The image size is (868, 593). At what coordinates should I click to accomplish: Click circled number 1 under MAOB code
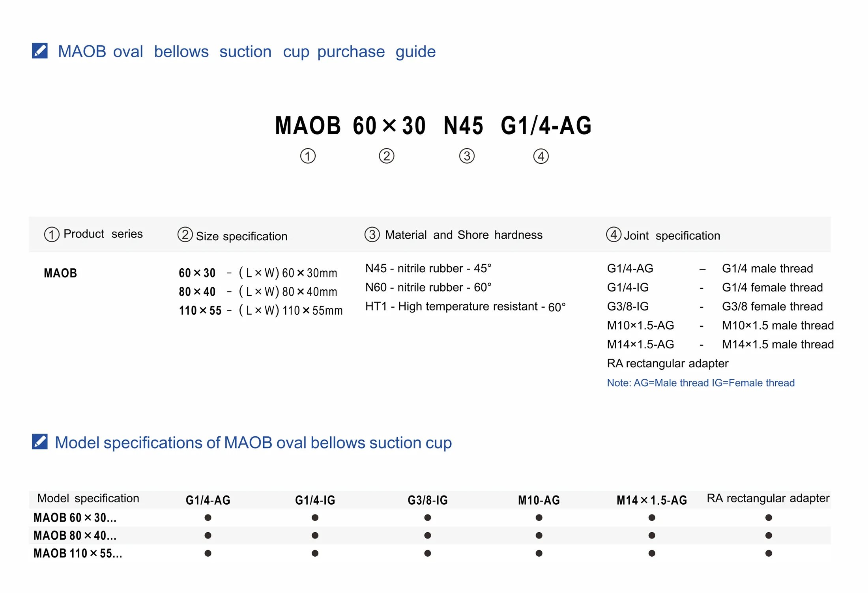point(308,156)
